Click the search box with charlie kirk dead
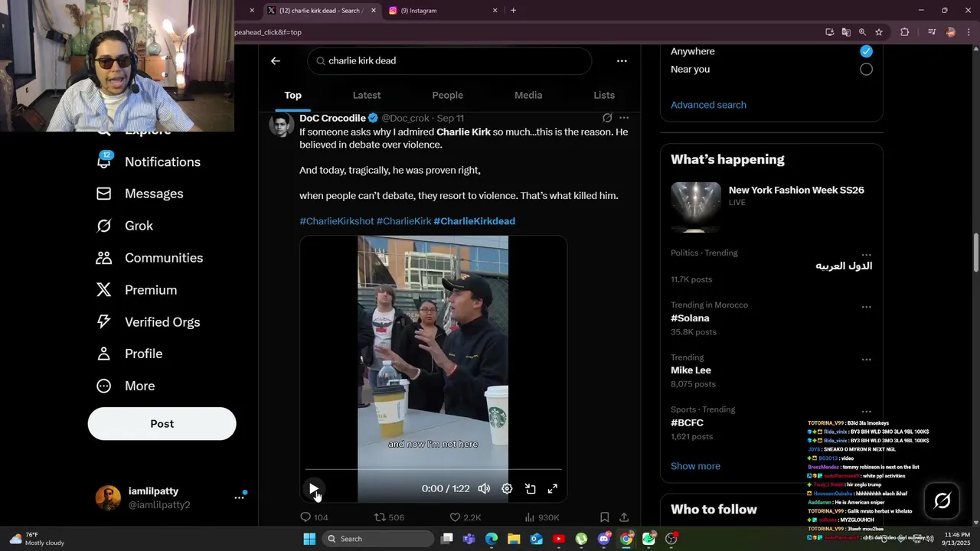The image size is (980, 551). pyautogui.click(x=449, y=60)
